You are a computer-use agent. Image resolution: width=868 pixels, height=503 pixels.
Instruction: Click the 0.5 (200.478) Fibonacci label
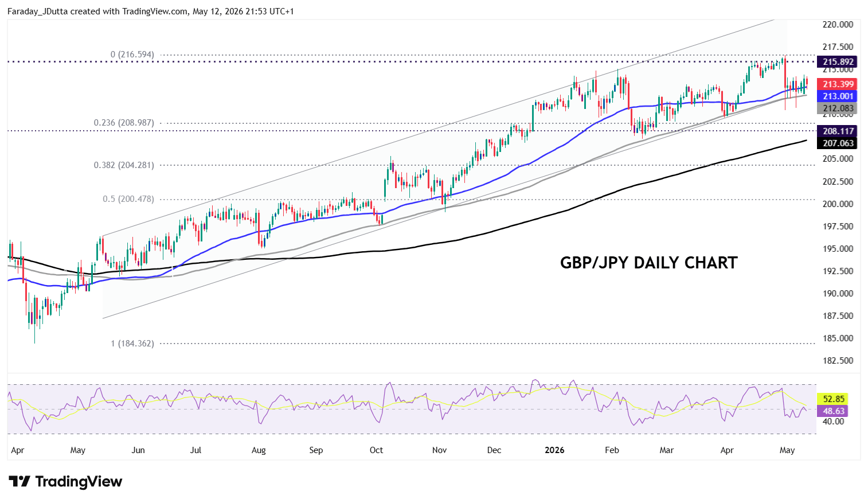(128, 199)
